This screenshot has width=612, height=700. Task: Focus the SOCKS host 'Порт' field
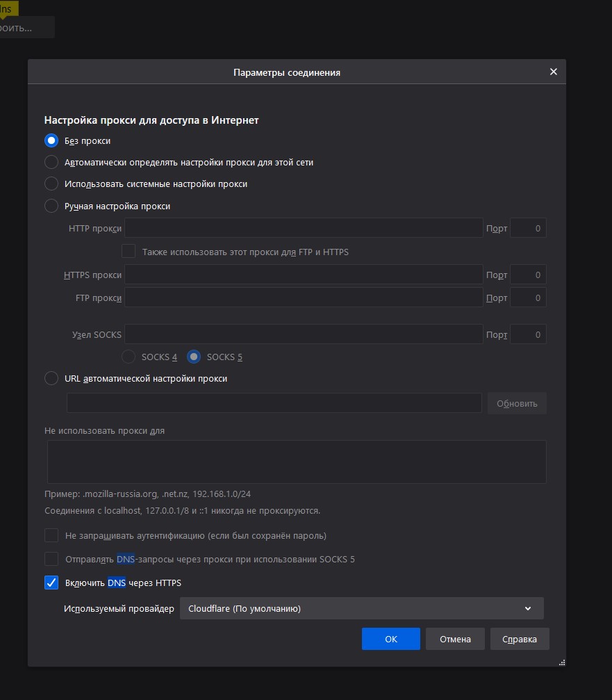(x=528, y=334)
